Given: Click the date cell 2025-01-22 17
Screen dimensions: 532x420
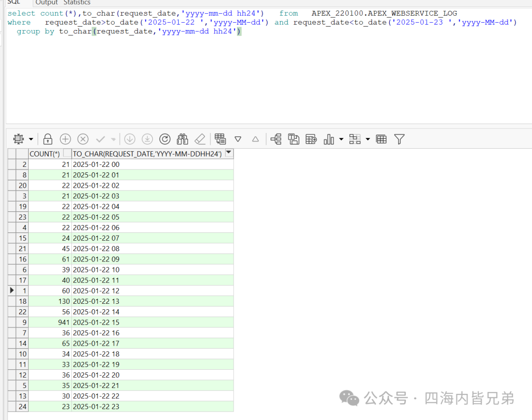Looking at the screenshot, I should [x=153, y=343].
